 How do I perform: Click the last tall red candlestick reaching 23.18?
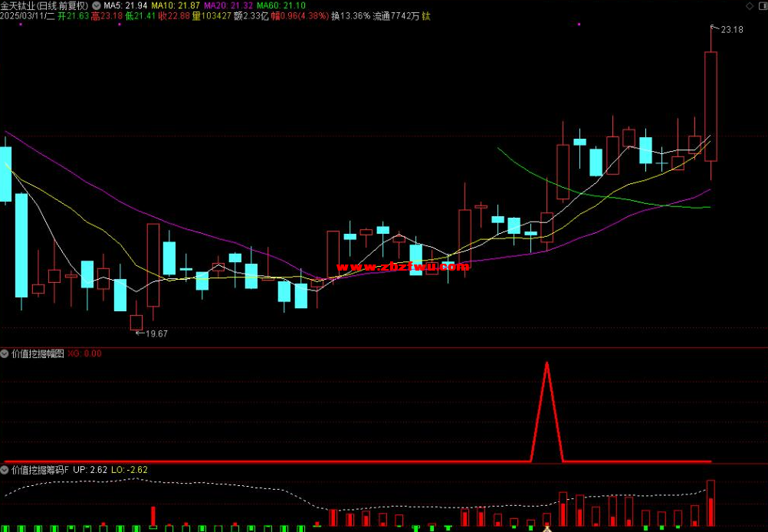pyautogui.click(x=711, y=107)
